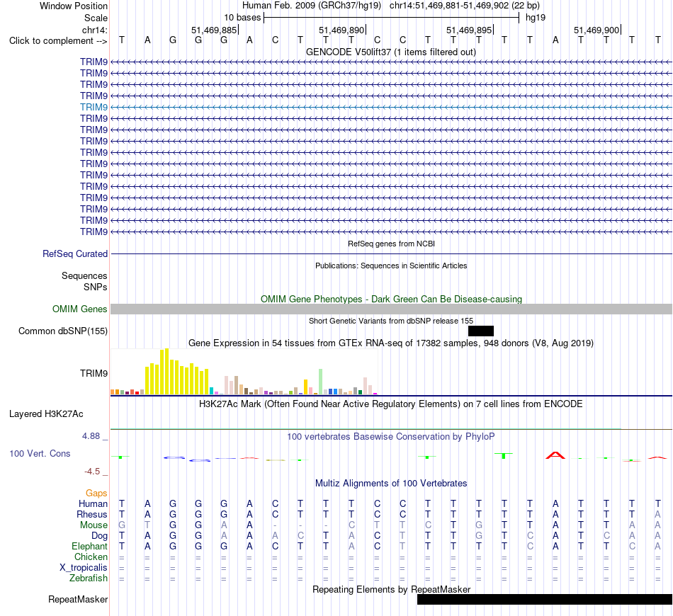Screen dimensions: 673x616
Task: Click the large green 'T' PhyloP logo
Action: (504, 455)
